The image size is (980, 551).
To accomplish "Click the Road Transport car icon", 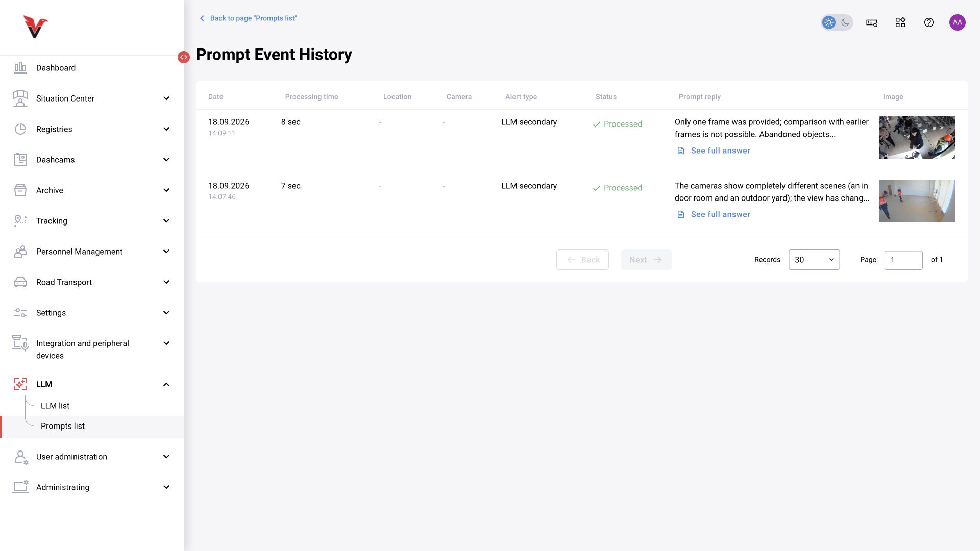I will pos(20,282).
